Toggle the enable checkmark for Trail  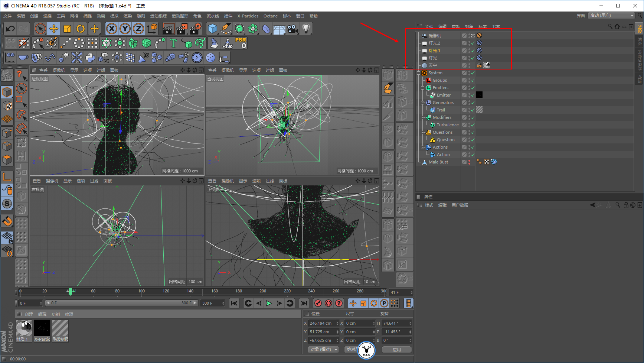(x=473, y=110)
